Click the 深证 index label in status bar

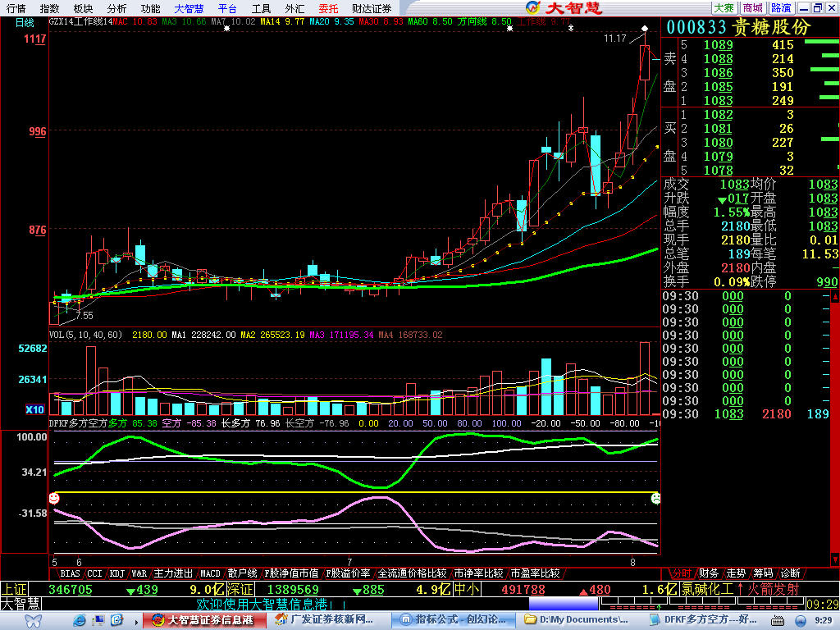(240, 589)
